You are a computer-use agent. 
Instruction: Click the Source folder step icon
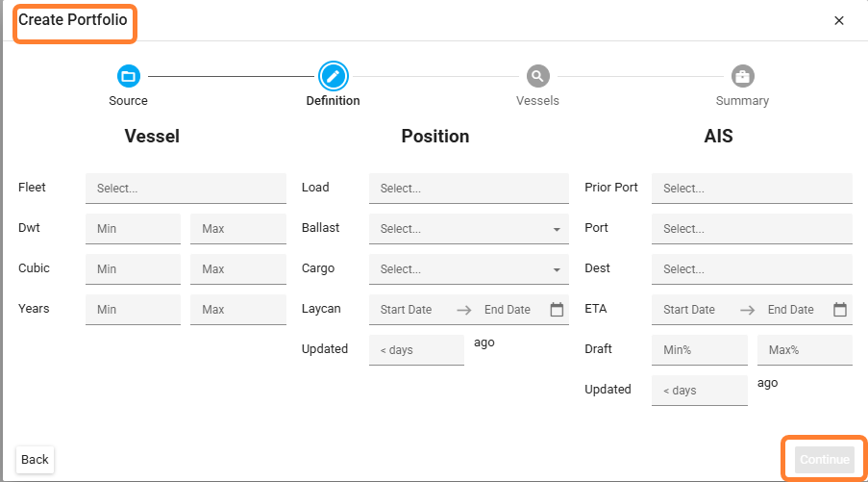click(x=128, y=76)
